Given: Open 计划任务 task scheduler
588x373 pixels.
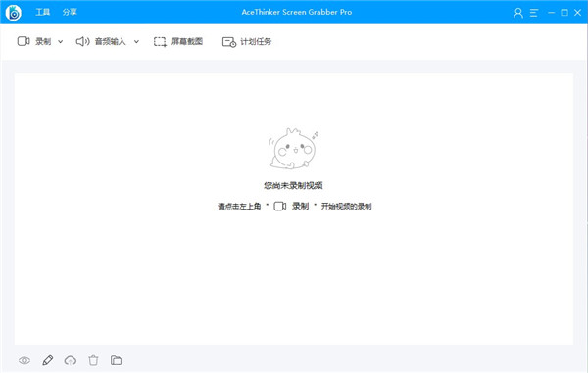Looking at the screenshot, I should click(256, 41).
